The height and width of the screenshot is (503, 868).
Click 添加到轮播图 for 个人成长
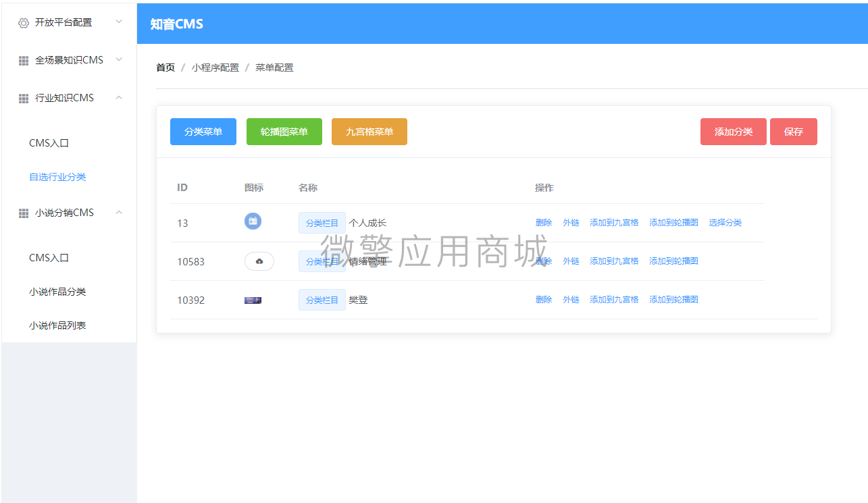coord(674,223)
